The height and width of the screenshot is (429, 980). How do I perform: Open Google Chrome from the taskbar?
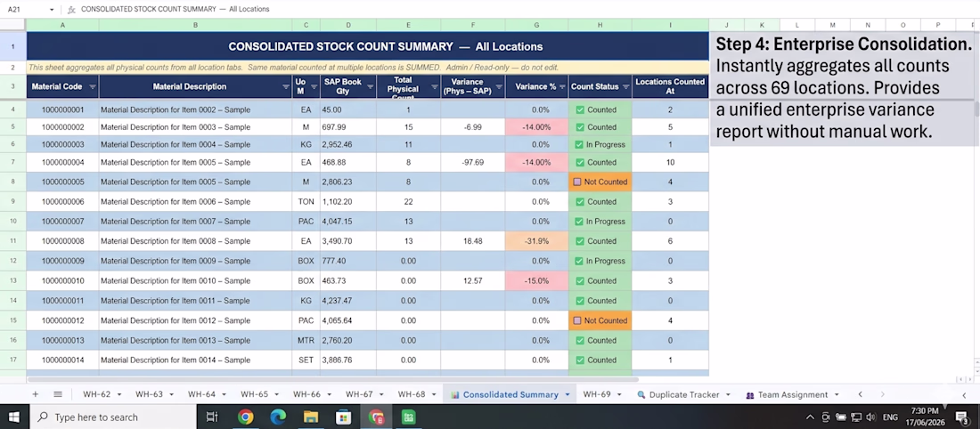(246, 417)
